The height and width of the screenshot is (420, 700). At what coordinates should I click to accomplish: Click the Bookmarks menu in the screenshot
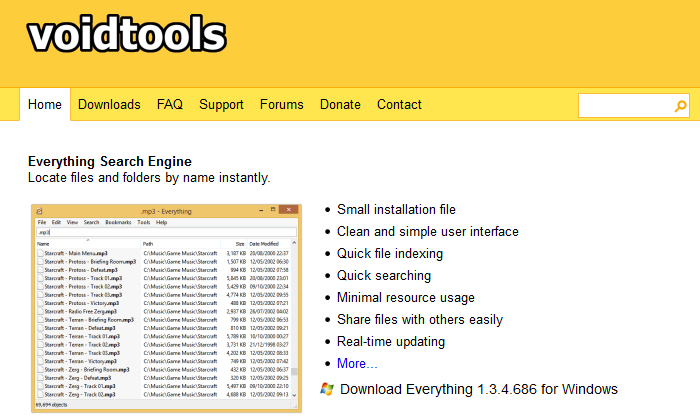118,222
